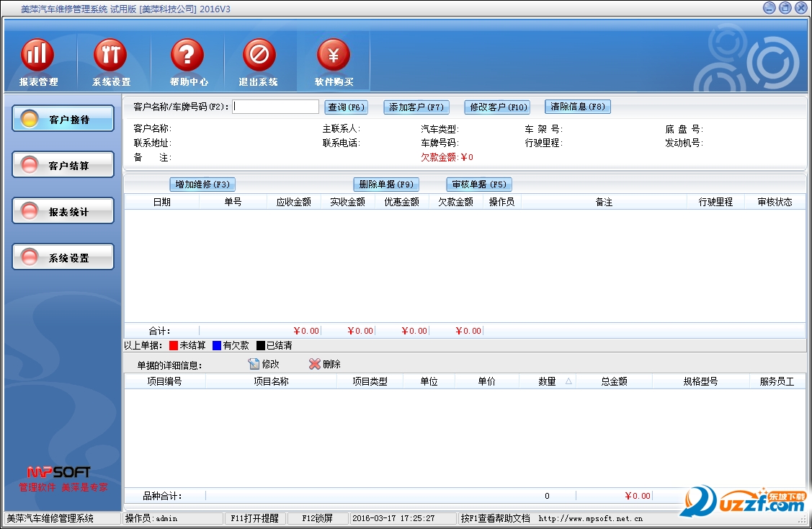The image size is (812, 529).
Task: Sort by 服务员工 column header
Action: [x=777, y=381]
